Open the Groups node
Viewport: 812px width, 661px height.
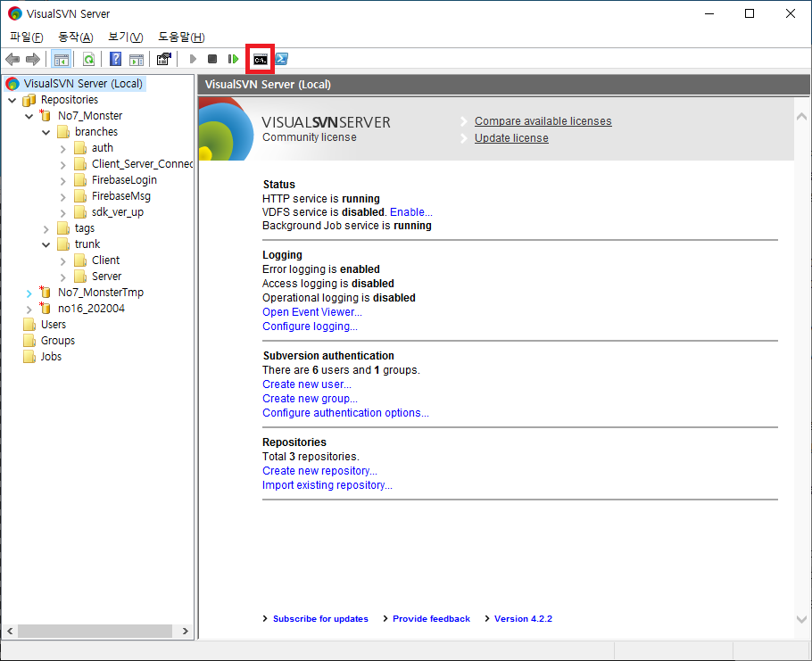tap(58, 340)
